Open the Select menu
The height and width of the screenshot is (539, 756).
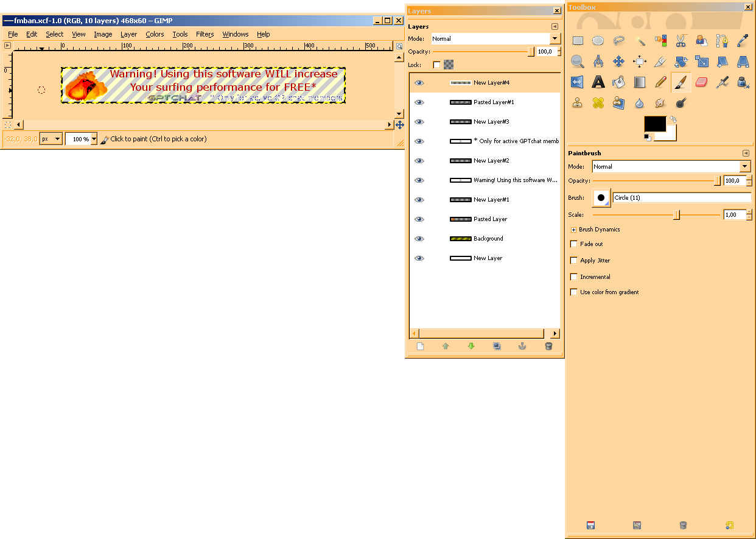(x=54, y=34)
